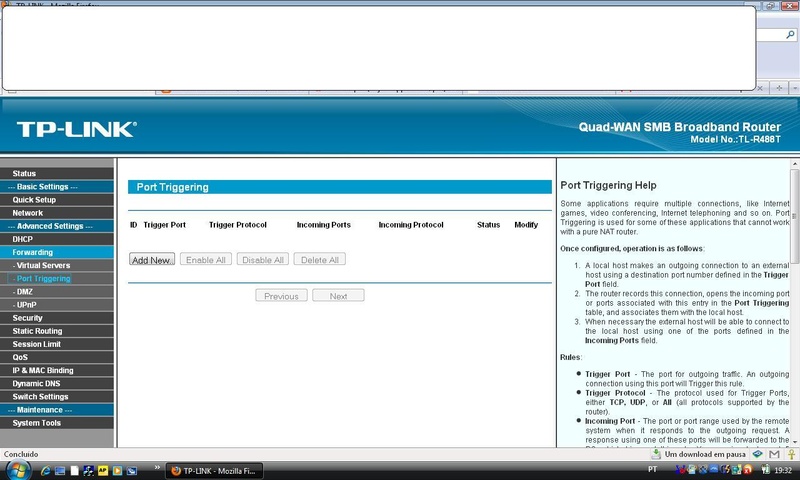This screenshot has width=800, height=480.
Task: Open Dynamic DNS menu item
Action: coord(57,384)
